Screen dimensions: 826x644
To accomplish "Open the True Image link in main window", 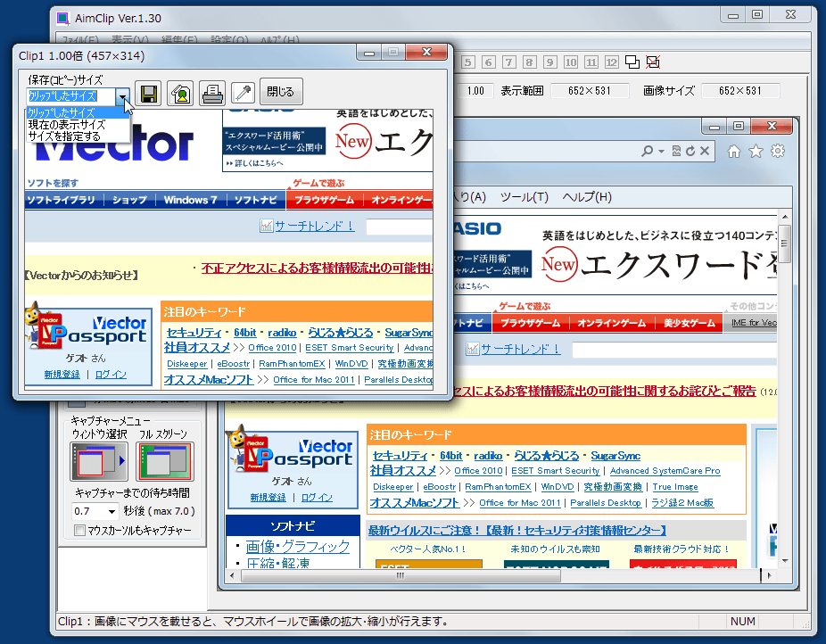I will click(x=675, y=487).
